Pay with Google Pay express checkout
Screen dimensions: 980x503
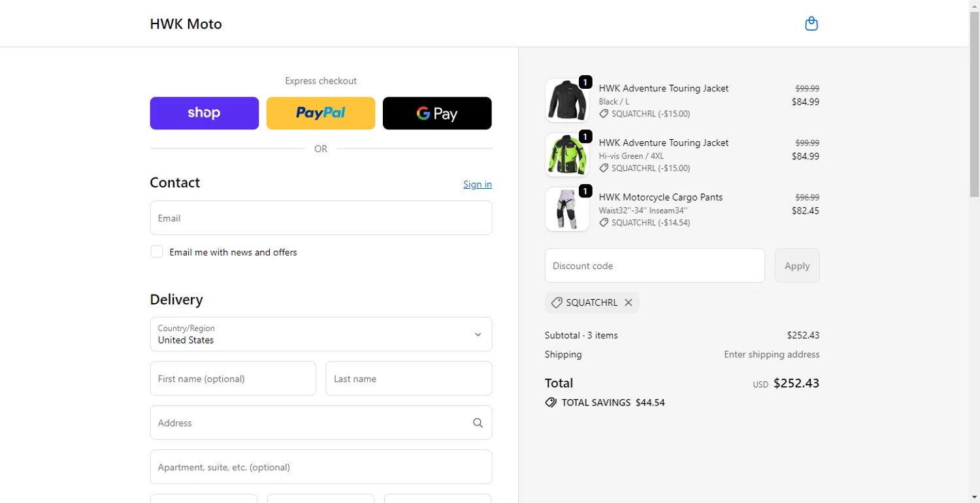[437, 113]
